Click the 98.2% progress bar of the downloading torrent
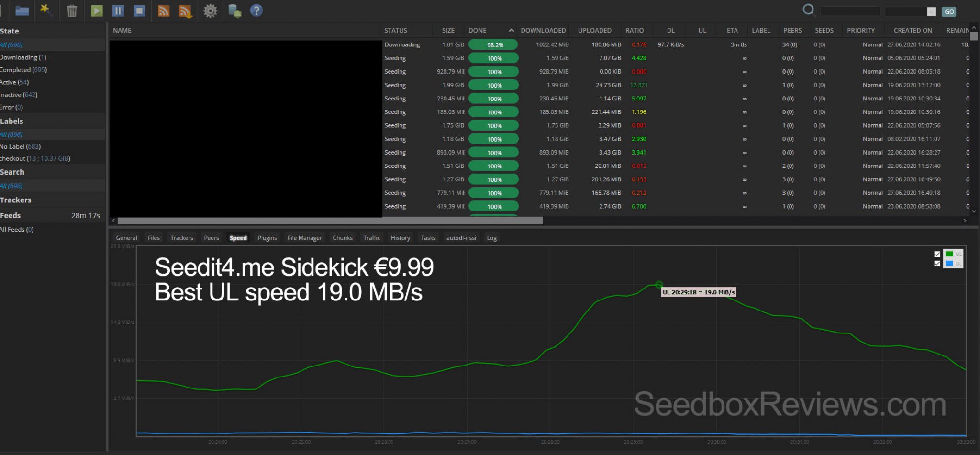 click(493, 44)
